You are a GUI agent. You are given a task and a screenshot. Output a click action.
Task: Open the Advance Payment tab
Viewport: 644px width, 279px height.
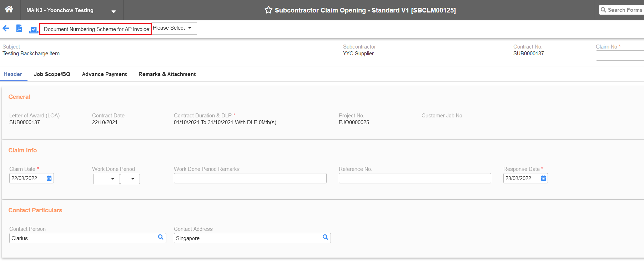pyautogui.click(x=104, y=74)
